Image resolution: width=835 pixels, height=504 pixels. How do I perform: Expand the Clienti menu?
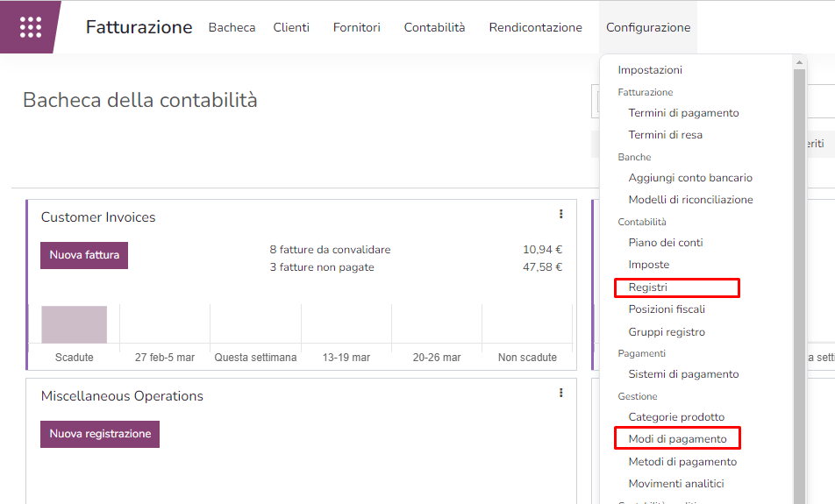pyautogui.click(x=291, y=27)
